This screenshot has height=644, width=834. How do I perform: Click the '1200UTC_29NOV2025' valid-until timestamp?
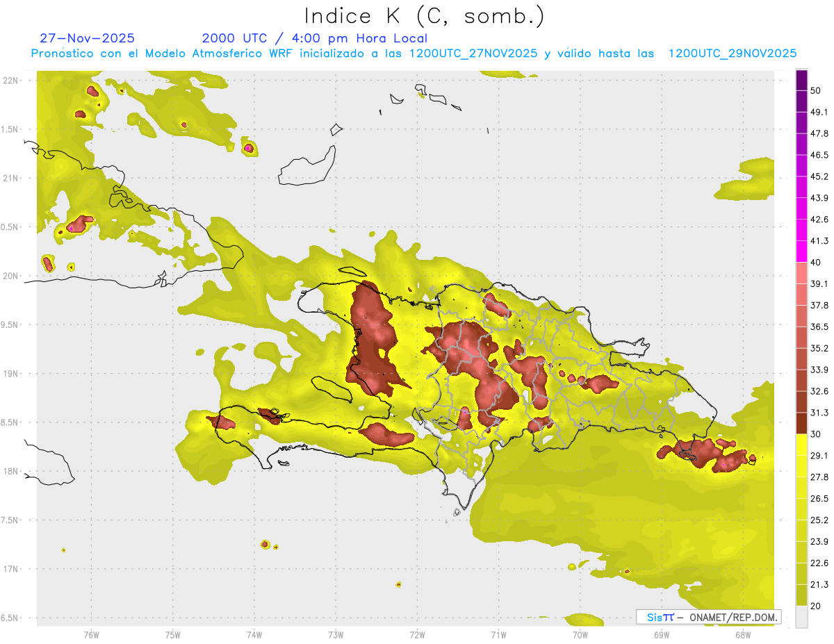733,53
